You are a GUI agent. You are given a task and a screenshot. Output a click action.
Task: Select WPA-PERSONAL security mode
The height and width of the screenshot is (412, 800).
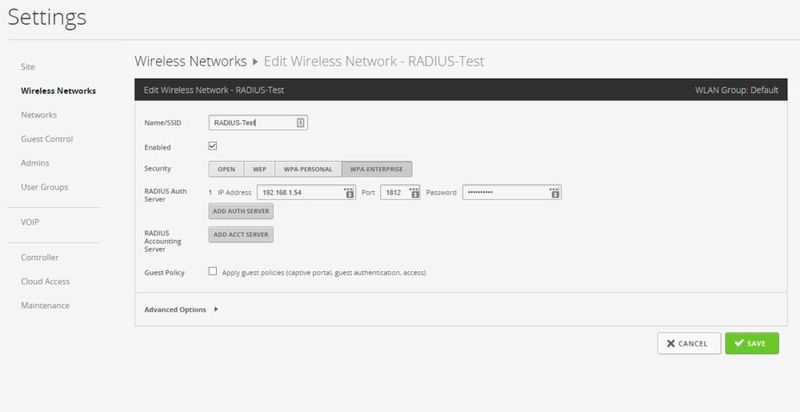point(308,169)
